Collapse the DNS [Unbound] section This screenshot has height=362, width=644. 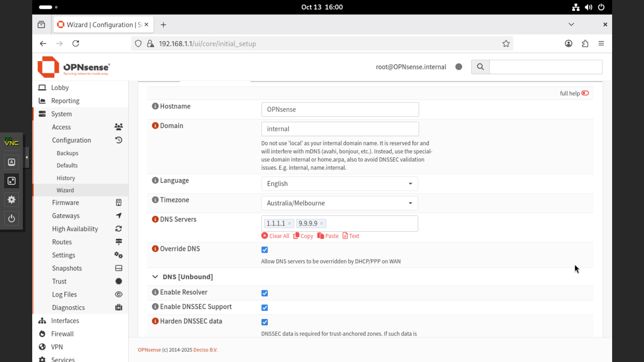point(155,277)
